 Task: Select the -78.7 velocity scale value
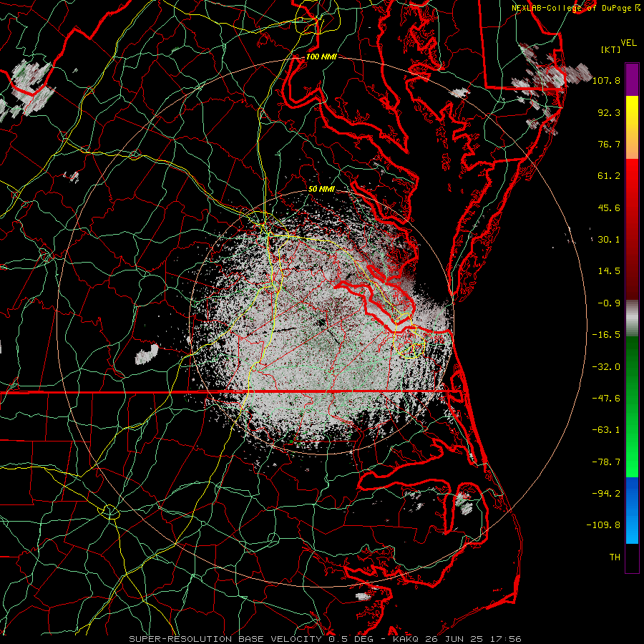(x=606, y=462)
